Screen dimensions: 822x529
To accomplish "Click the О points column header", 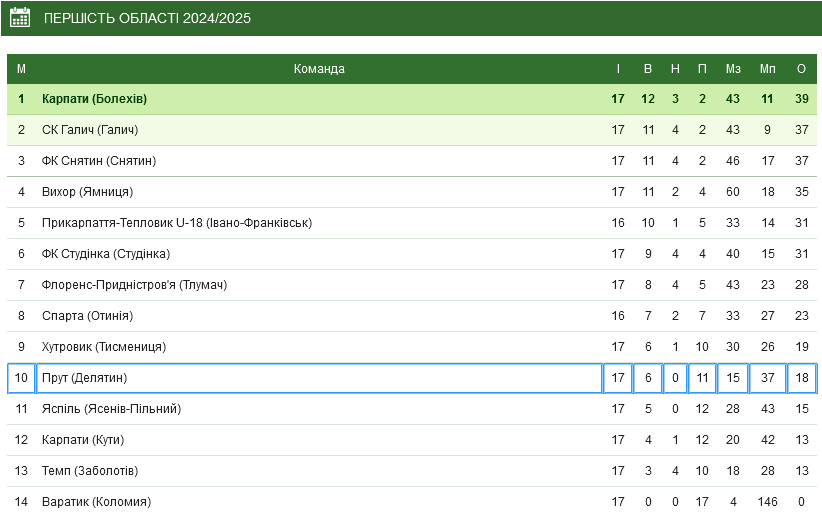I will (802, 69).
